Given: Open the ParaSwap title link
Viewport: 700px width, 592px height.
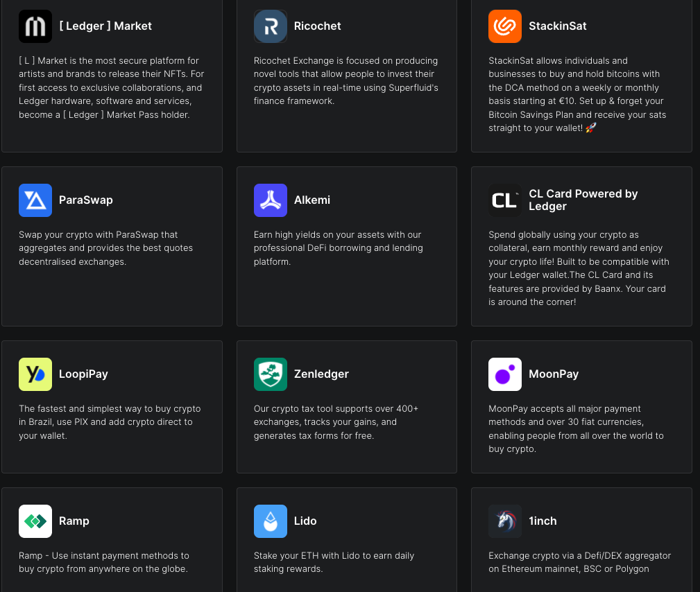Looking at the screenshot, I should tap(86, 200).
